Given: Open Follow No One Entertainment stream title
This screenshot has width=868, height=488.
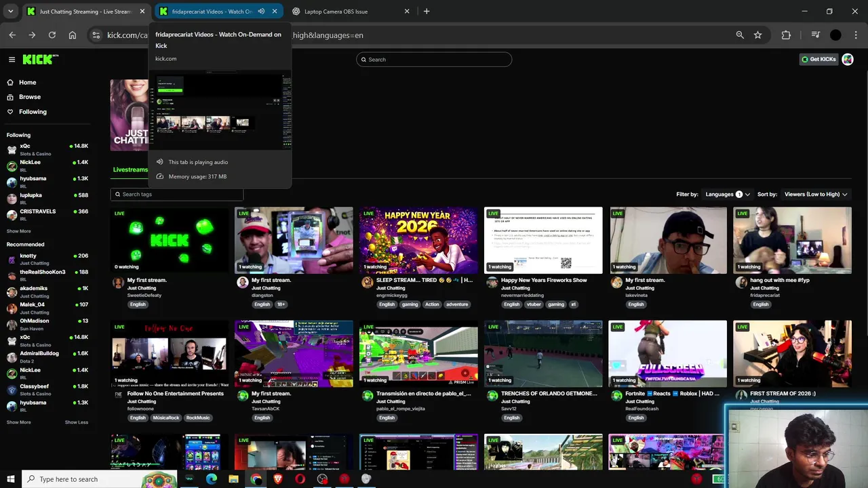Looking at the screenshot, I should point(176,394).
